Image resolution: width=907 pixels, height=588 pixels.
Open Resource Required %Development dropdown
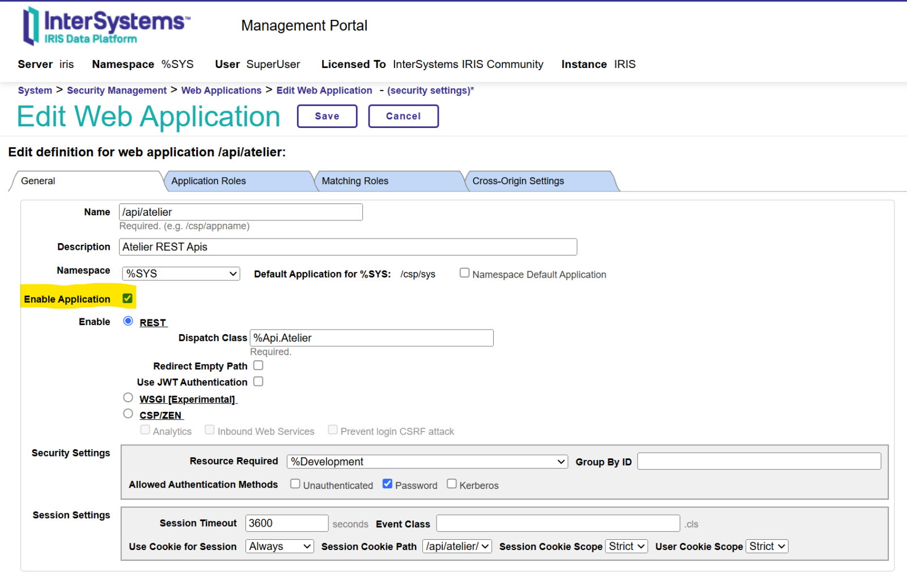click(x=427, y=462)
